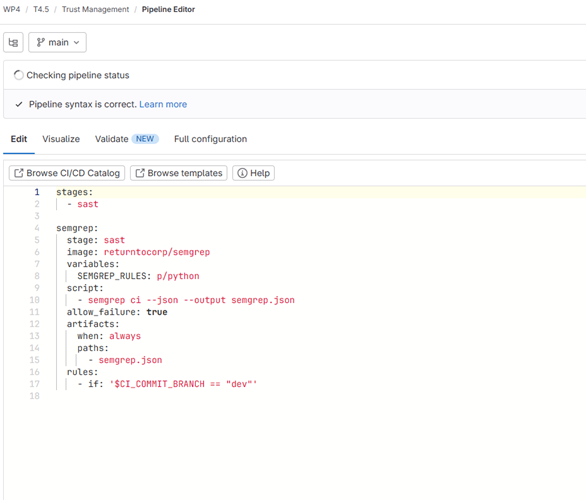Click '- semgrep.json' artifact path line
The width and height of the screenshot is (586, 500).
(125, 360)
